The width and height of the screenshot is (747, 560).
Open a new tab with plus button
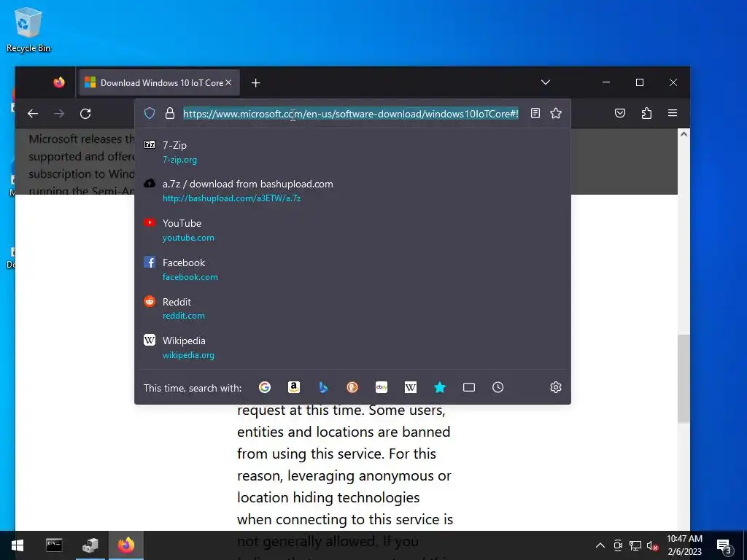coord(256,83)
